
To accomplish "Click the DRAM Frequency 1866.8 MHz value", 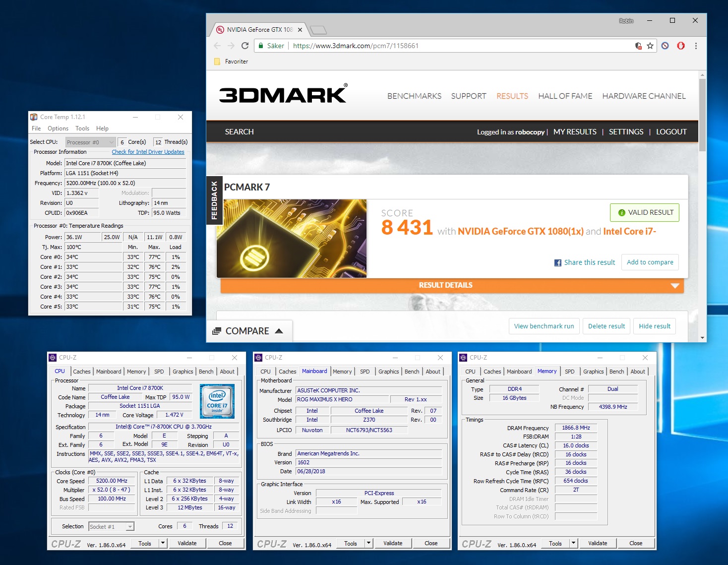I will pyautogui.click(x=576, y=428).
